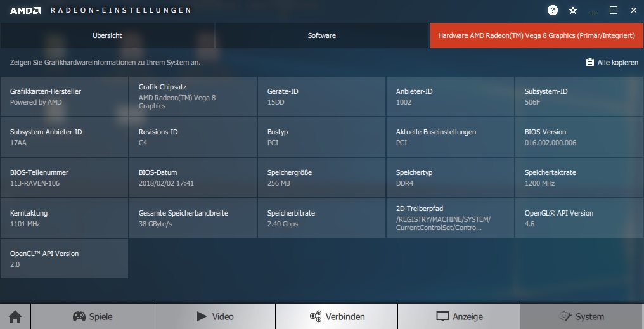Select the Hardware AMD Radeon Vega 8 tab
Viewport: 644px width, 329px height.
pos(536,35)
